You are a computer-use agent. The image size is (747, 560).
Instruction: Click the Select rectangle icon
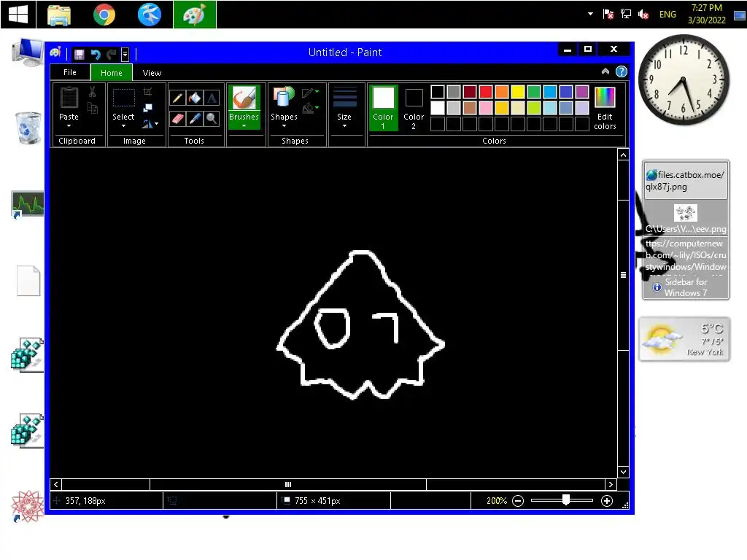point(123,98)
